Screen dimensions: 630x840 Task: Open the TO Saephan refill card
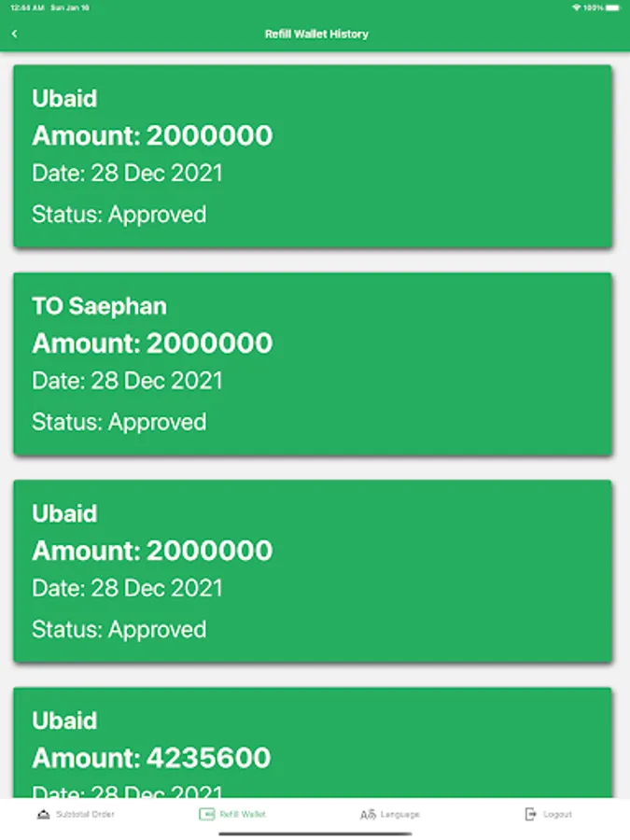[x=313, y=364]
